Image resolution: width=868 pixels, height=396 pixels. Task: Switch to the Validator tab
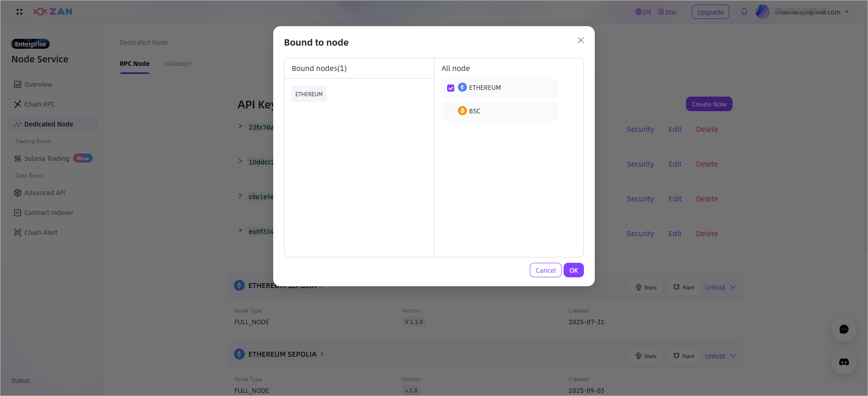pyautogui.click(x=177, y=64)
